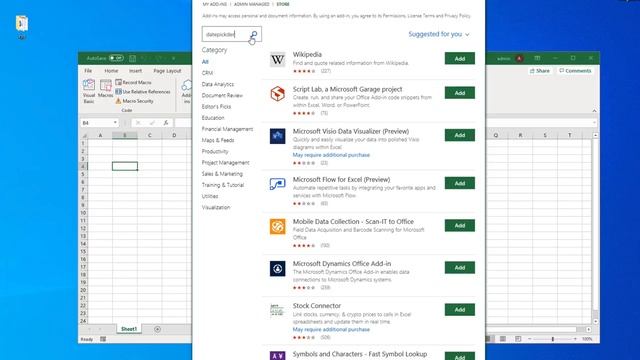
Task: Collapse the Excel ribbon with the chevron
Action: coord(594,111)
